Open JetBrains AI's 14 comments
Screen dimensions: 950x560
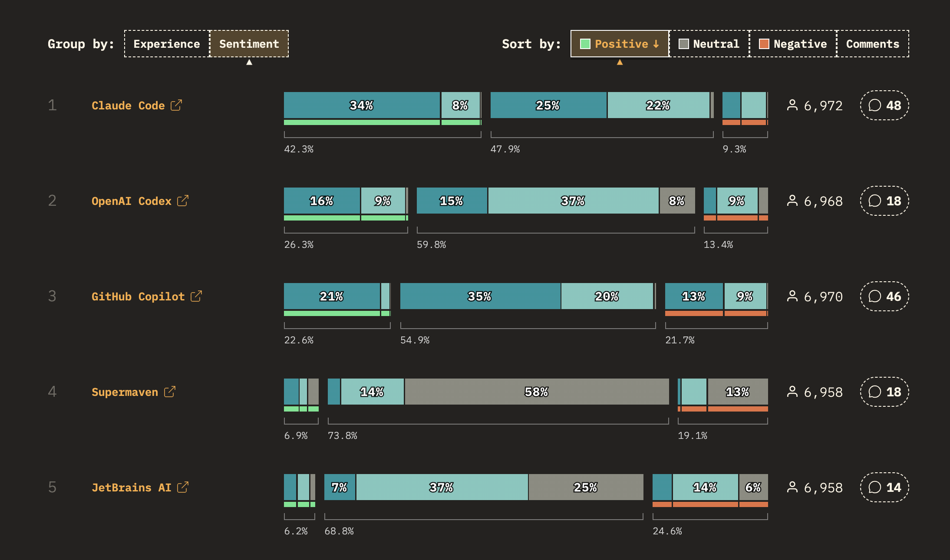tap(884, 488)
